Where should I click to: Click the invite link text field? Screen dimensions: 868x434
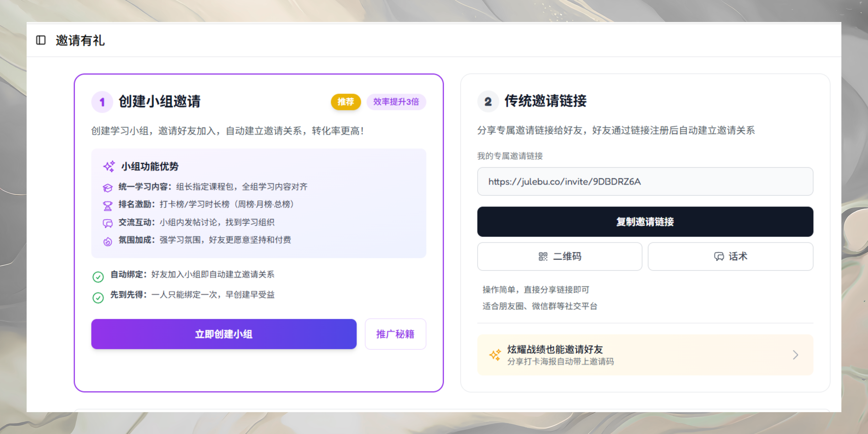(x=645, y=182)
